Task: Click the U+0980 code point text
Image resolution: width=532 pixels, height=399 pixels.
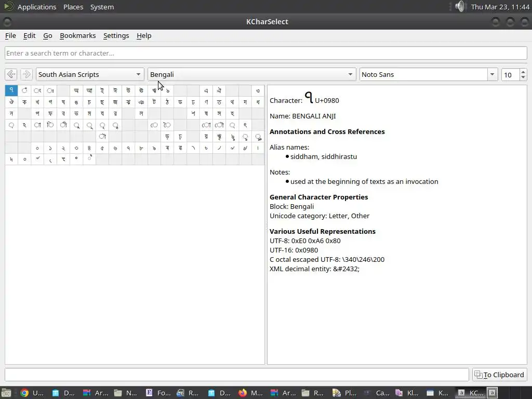Action: click(327, 100)
